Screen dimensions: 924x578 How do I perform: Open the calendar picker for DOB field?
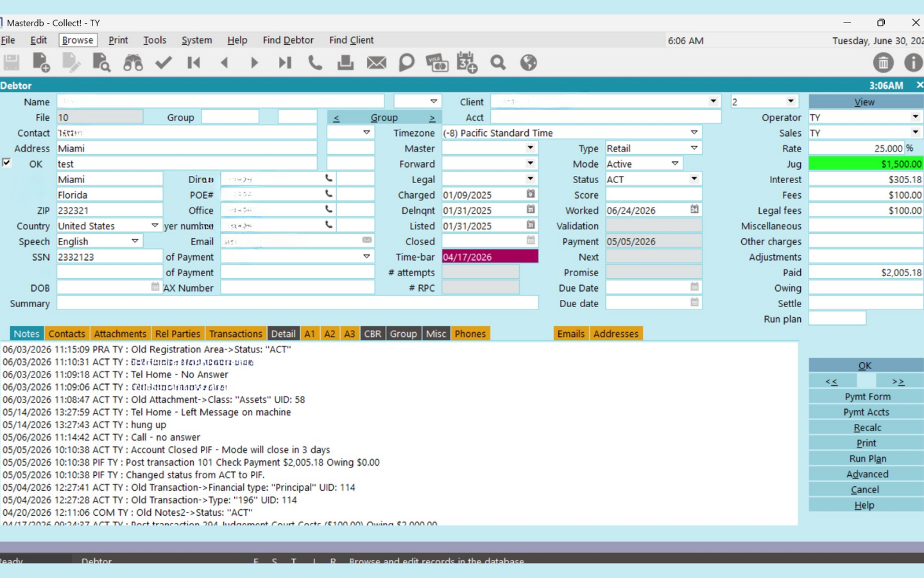tap(155, 287)
